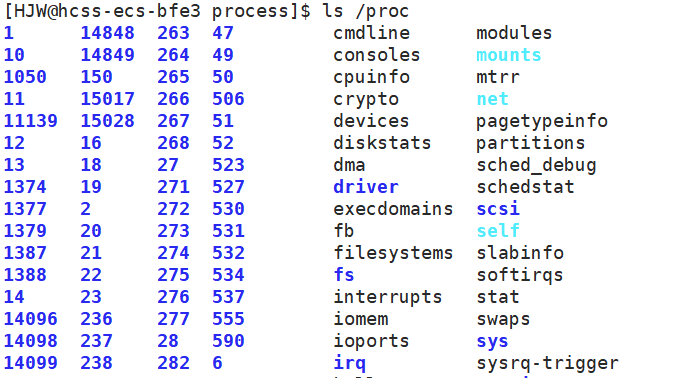The height and width of the screenshot is (378, 685).
Task: Click the 'ls /proc' command text
Action: [366, 11]
